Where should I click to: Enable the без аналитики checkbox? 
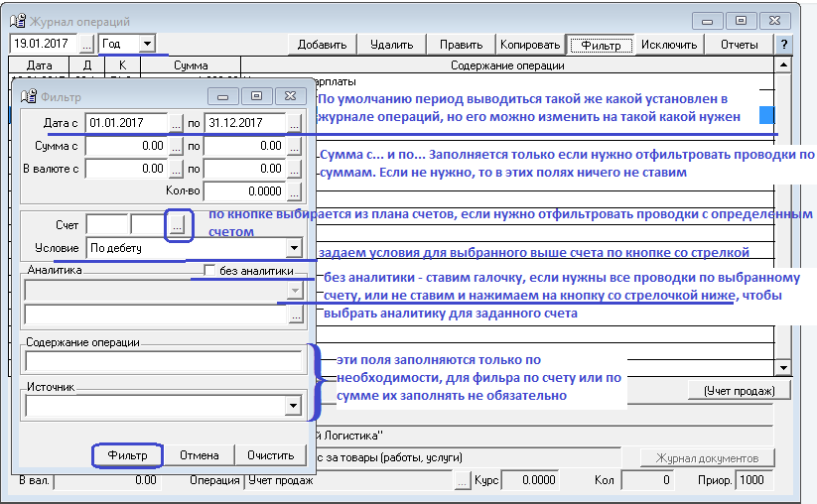coord(209,270)
